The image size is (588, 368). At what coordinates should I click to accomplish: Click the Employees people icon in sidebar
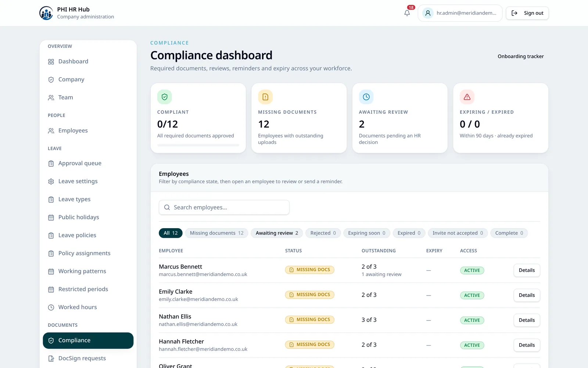[x=51, y=131]
